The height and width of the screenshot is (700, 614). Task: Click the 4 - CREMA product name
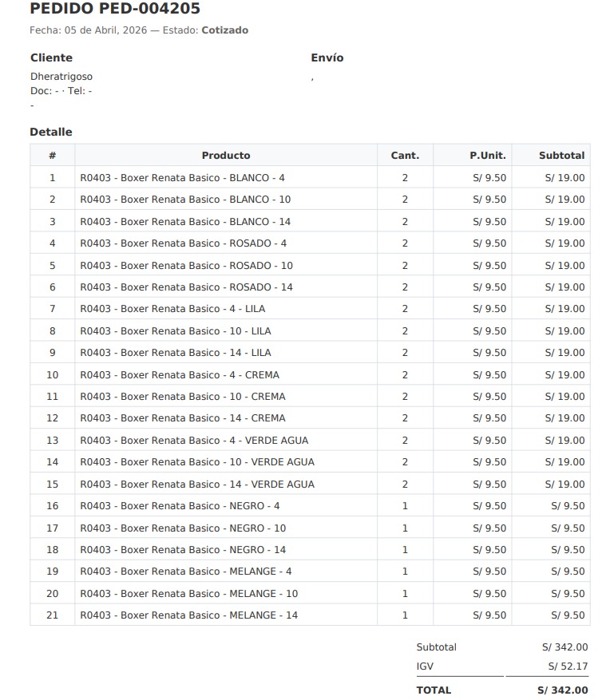[x=180, y=375]
